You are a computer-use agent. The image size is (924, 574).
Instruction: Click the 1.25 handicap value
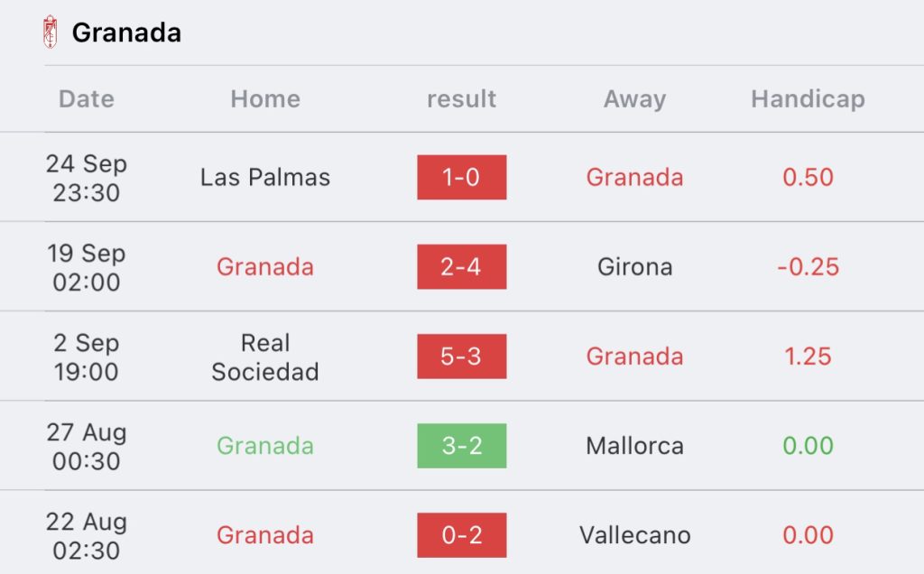tap(808, 356)
